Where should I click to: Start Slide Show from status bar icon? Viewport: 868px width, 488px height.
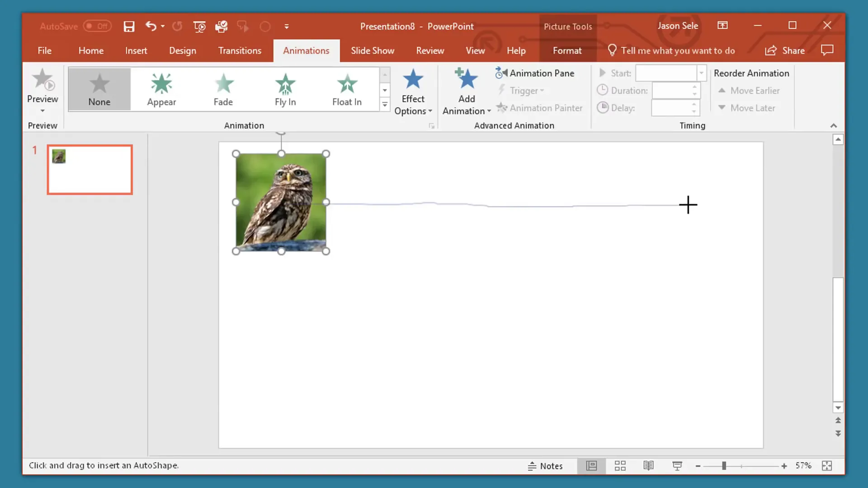677,466
